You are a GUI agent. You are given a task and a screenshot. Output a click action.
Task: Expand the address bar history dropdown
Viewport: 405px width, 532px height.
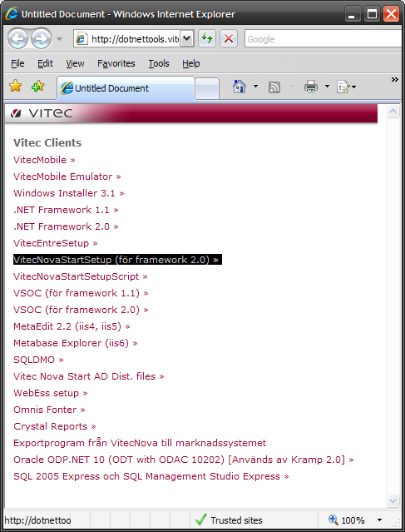pos(187,38)
